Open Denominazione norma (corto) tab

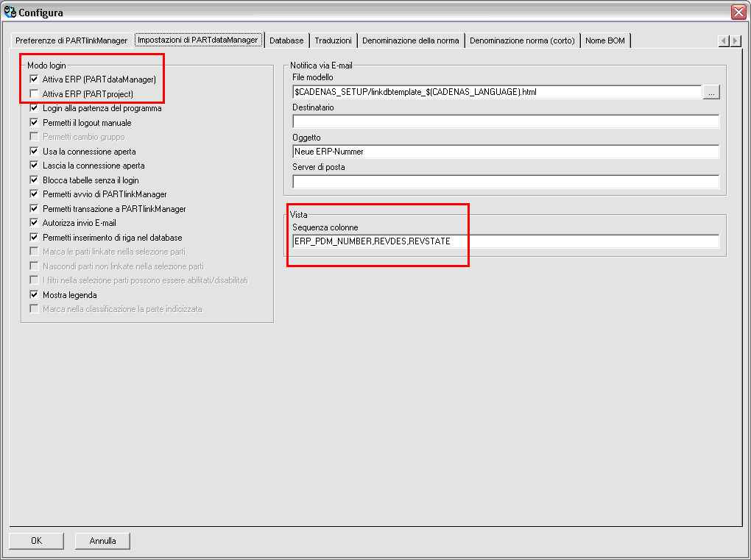[x=522, y=40]
